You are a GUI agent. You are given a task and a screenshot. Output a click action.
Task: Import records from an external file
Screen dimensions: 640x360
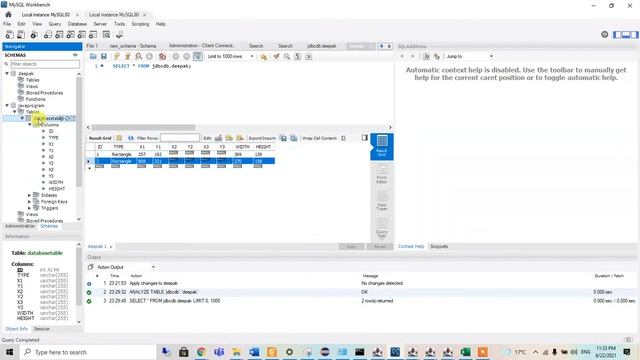[293, 138]
